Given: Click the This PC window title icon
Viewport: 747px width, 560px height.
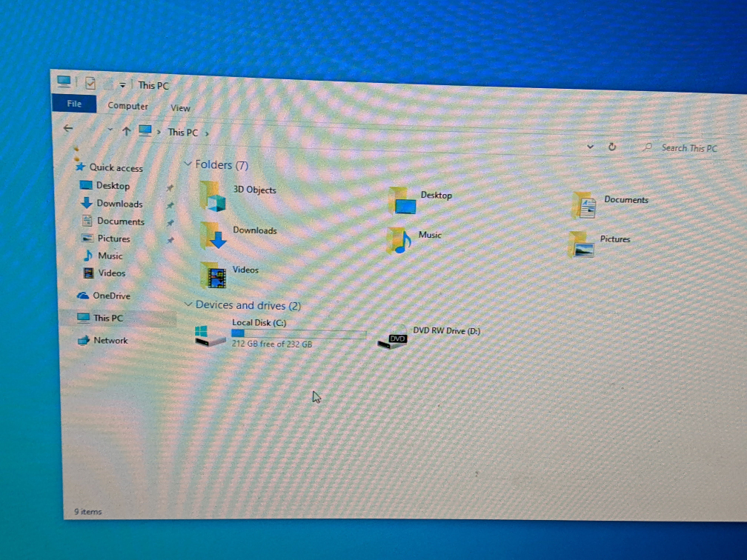Looking at the screenshot, I should pos(64,81).
